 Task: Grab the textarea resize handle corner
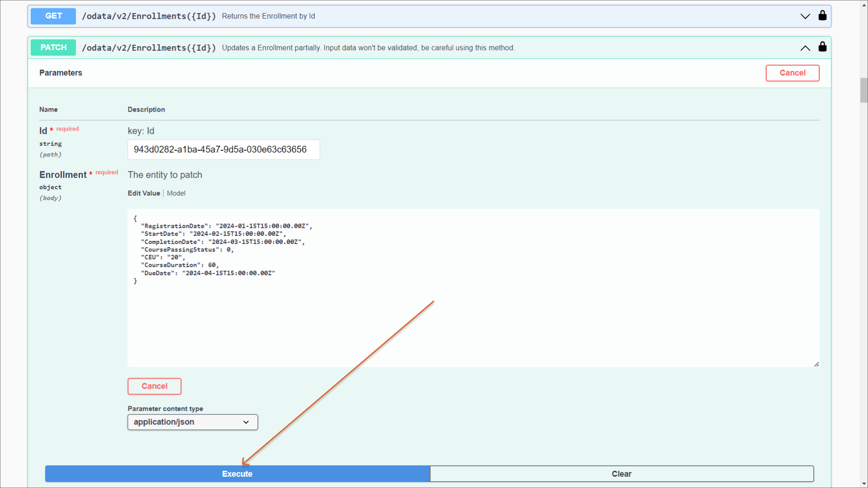(816, 364)
